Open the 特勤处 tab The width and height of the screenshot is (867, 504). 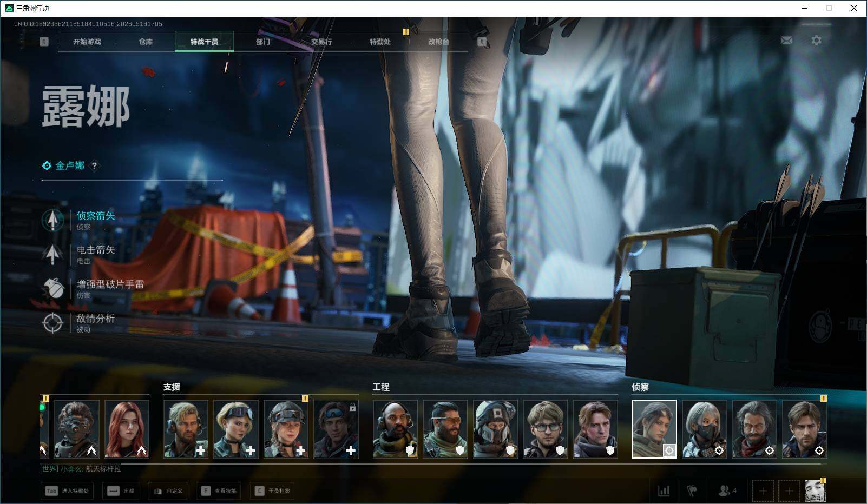[x=380, y=42]
